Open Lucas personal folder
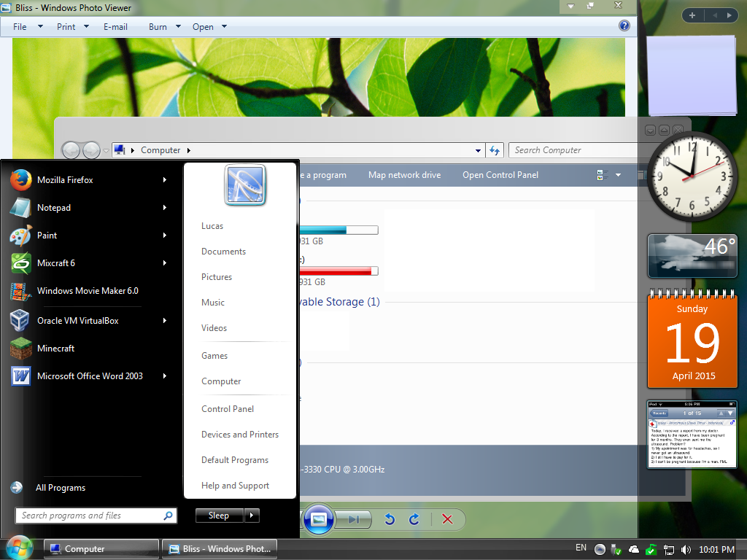Viewport: 747px width, 560px height. (x=212, y=226)
